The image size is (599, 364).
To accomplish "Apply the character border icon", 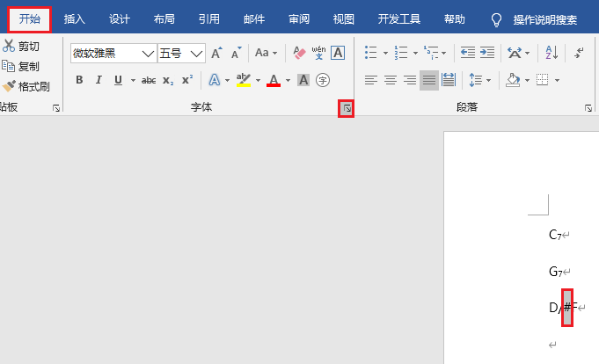I will [338, 53].
